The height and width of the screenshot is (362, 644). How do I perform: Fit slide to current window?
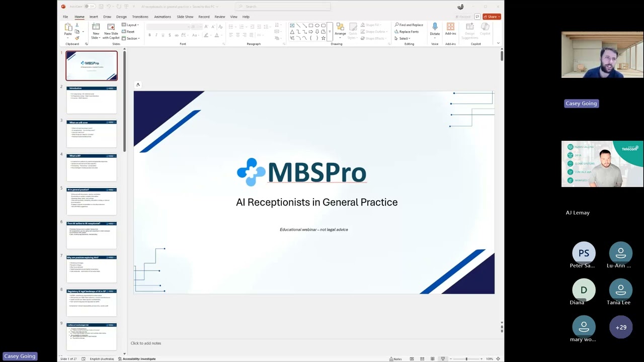pos(498,359)
